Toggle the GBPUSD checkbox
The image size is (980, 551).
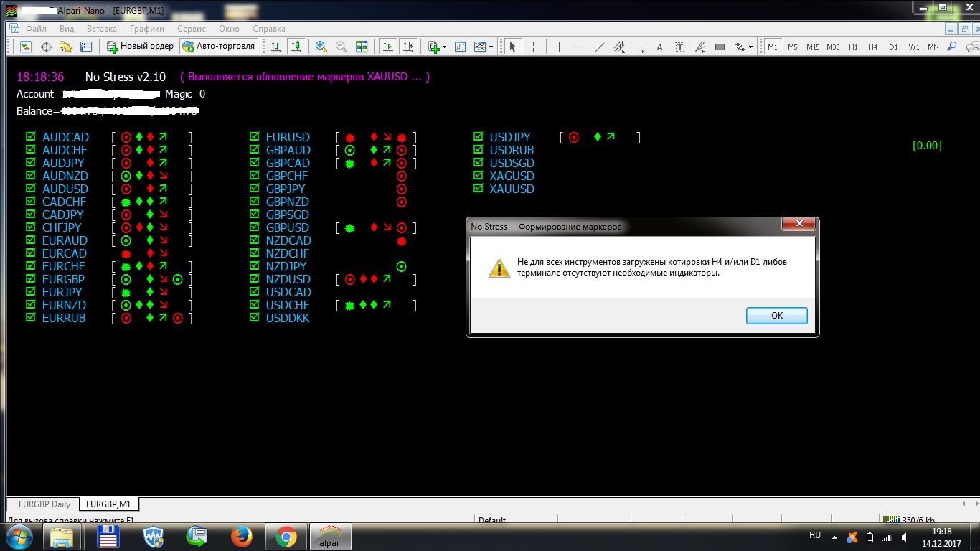click(x=254, y=227)
